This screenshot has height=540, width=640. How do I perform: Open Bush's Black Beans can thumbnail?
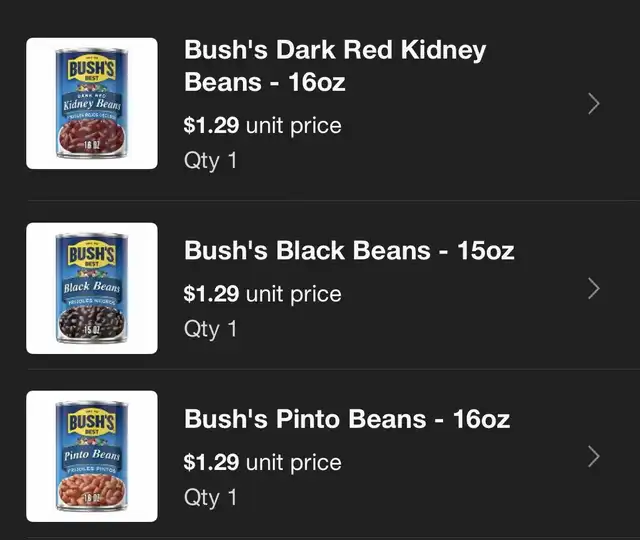[x=91, y=288]
